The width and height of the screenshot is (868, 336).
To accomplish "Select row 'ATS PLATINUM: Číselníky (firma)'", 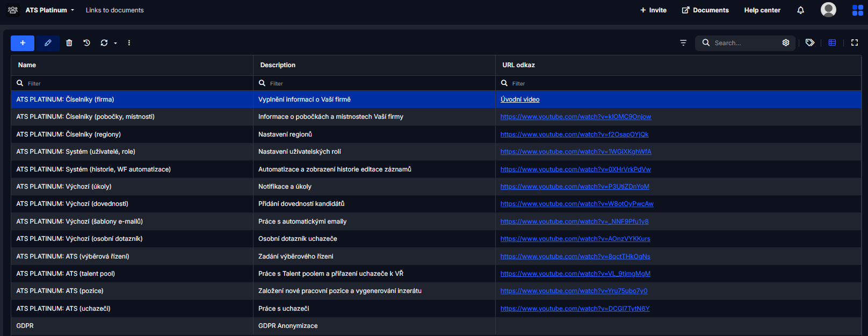I will [436, 99].
